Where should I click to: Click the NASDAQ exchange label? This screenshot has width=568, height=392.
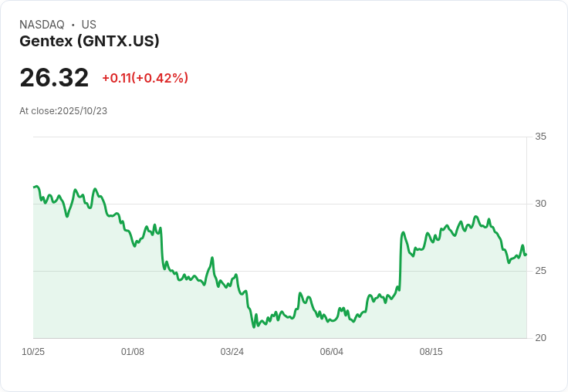[42, 25]
